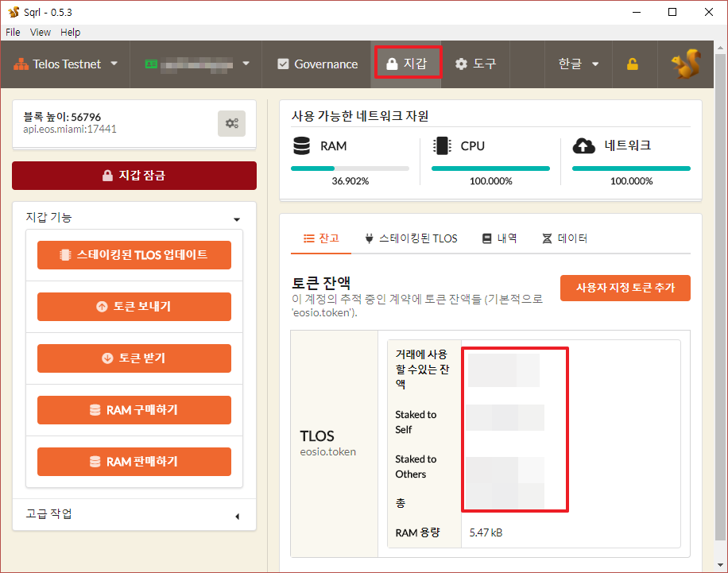The height and width of the screenshot is (573, 728).
Task: Click the CPU usage progress bar
Action: tap(490, 168)
